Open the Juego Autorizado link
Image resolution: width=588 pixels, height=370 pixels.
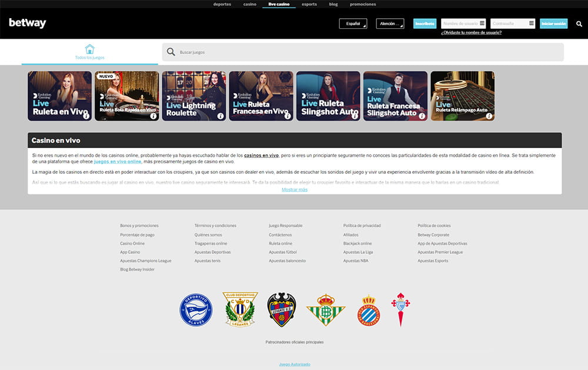pos(295,364)
